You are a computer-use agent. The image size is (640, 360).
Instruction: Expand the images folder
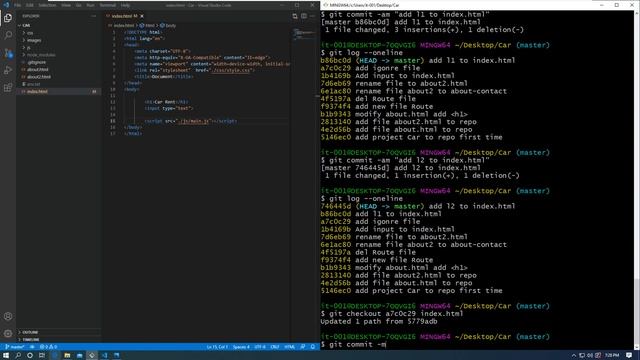(33, 40)
